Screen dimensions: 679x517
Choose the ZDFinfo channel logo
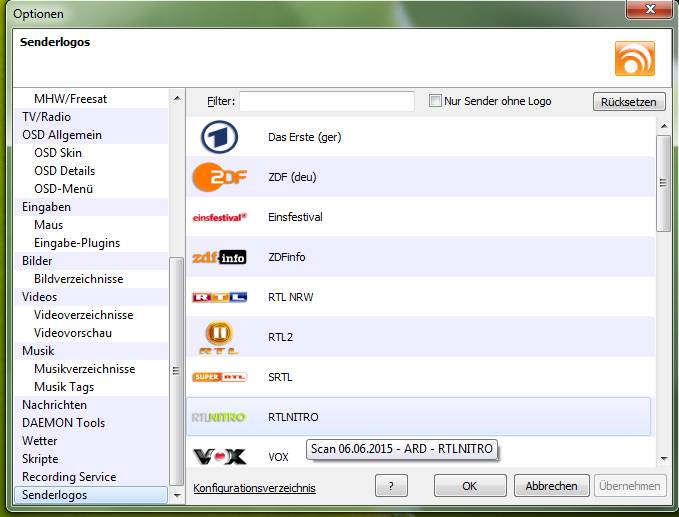tap(219, 257)
